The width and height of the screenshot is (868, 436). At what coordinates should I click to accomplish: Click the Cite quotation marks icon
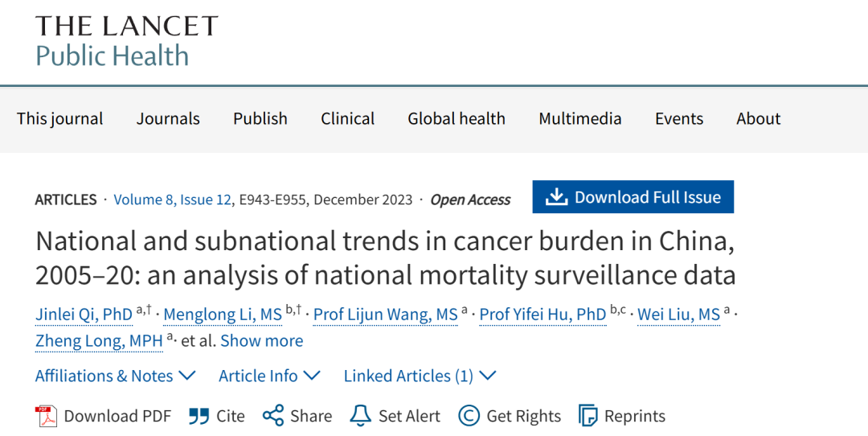click(199, 416)
